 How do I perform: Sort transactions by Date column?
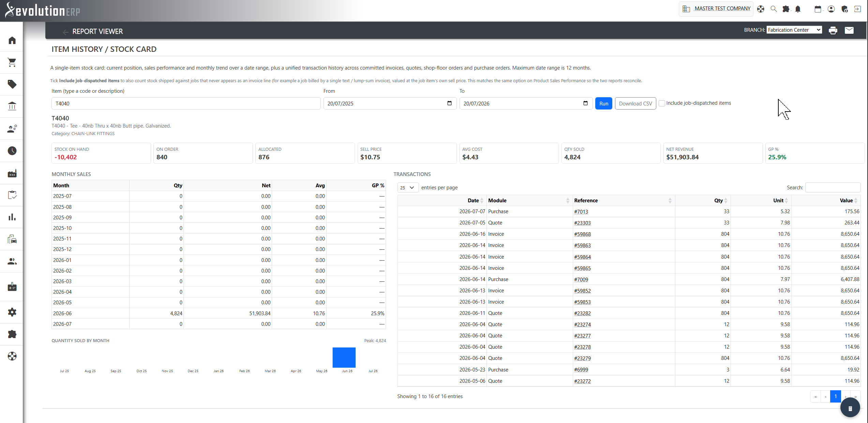(x=442, y=201)
